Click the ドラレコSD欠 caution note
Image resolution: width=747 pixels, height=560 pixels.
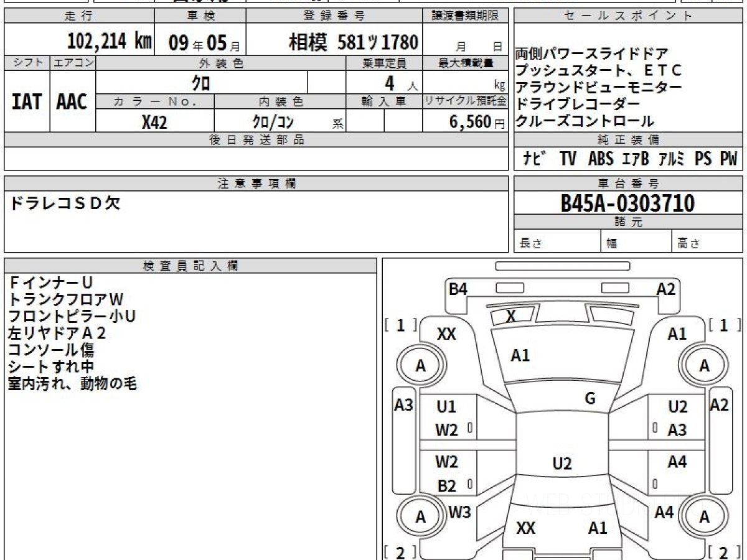point(65,203)
